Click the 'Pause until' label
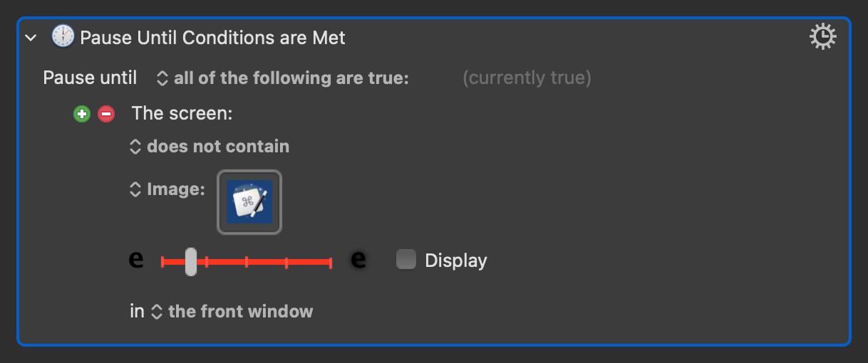Viewport: 868px width, 363px height. tap(90, 78)
